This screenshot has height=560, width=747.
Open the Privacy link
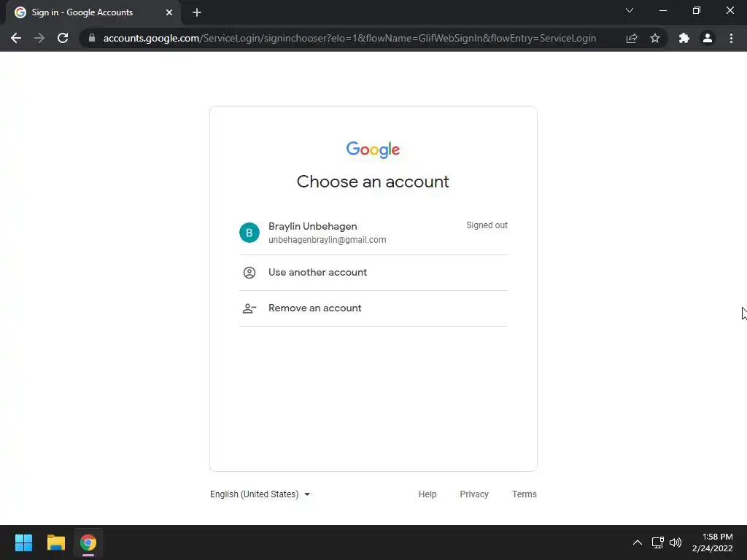click(474, 494)
